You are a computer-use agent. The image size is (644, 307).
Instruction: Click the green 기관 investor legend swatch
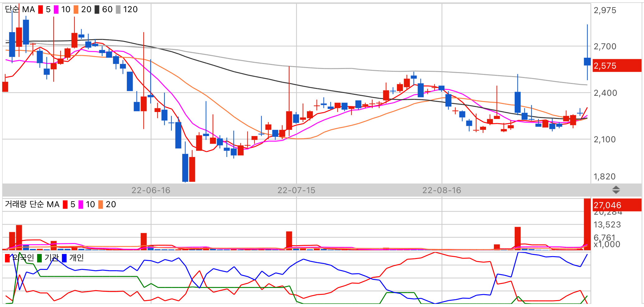point(39,258)
